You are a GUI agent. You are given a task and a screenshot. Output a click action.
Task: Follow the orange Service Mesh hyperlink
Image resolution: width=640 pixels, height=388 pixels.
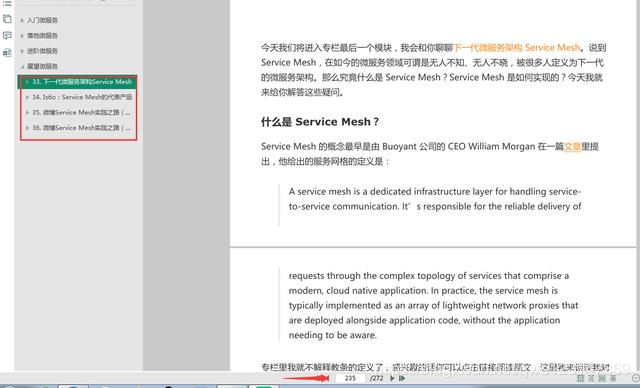(x=517, y=48)
